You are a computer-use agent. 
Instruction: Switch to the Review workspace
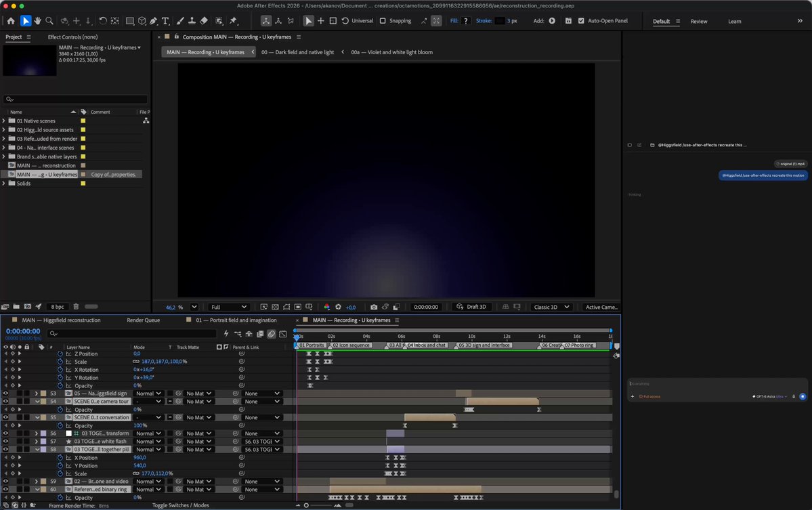point(699,21)
